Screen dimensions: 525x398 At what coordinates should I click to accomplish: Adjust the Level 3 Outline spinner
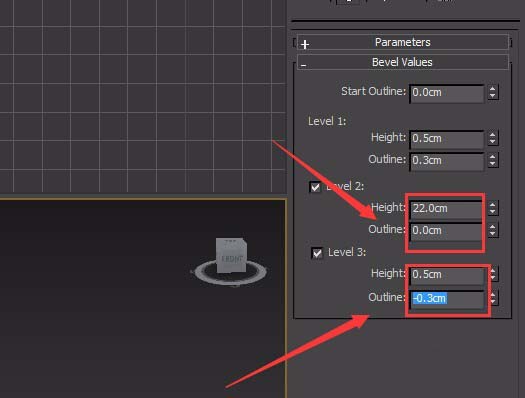(493, 298)
